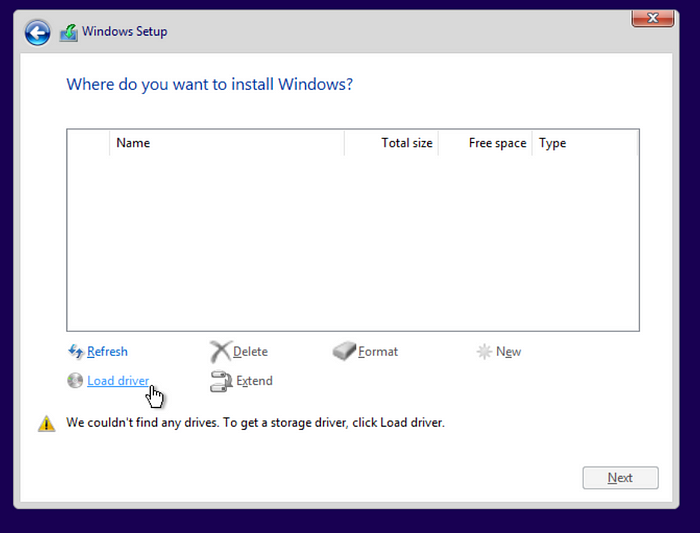Sort by the Name column header
The image size is (700, 533).
pos(227,143)
